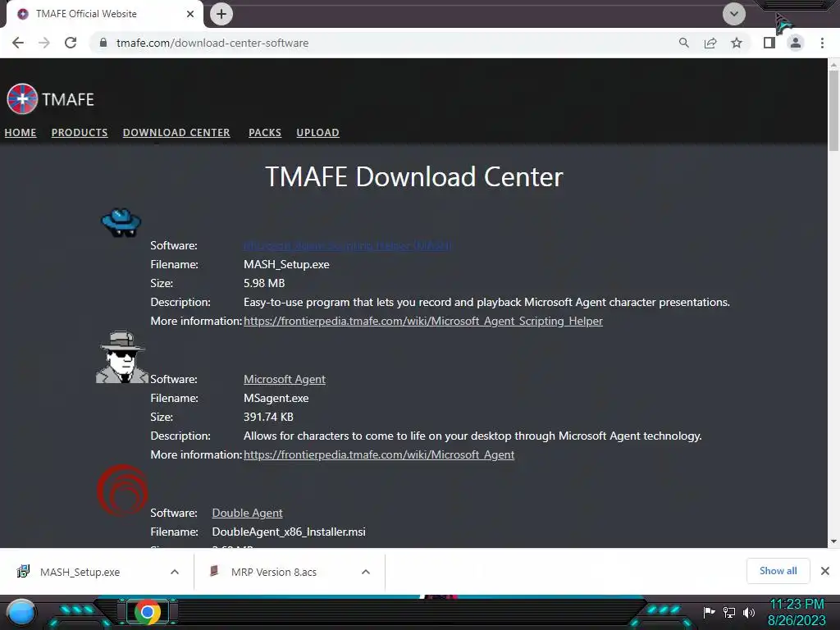Open the Chrome three-dot menu

click(822, 43)
